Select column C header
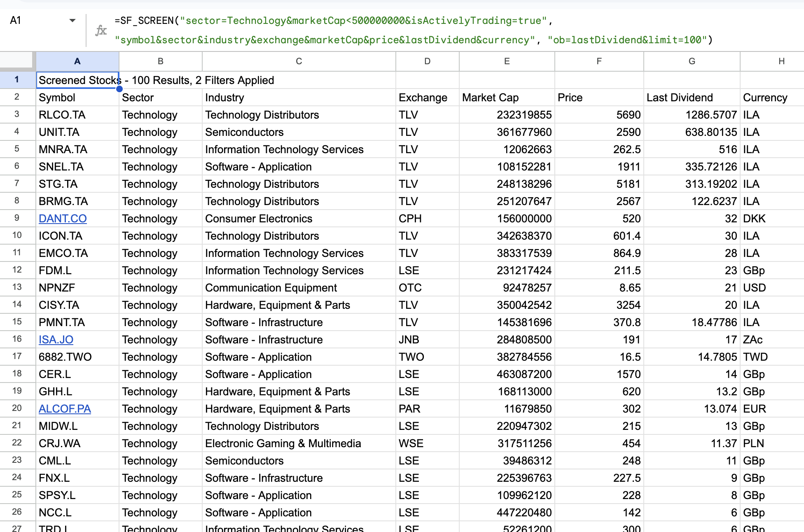This screenshot has width=804, height=532. point(299,61)
